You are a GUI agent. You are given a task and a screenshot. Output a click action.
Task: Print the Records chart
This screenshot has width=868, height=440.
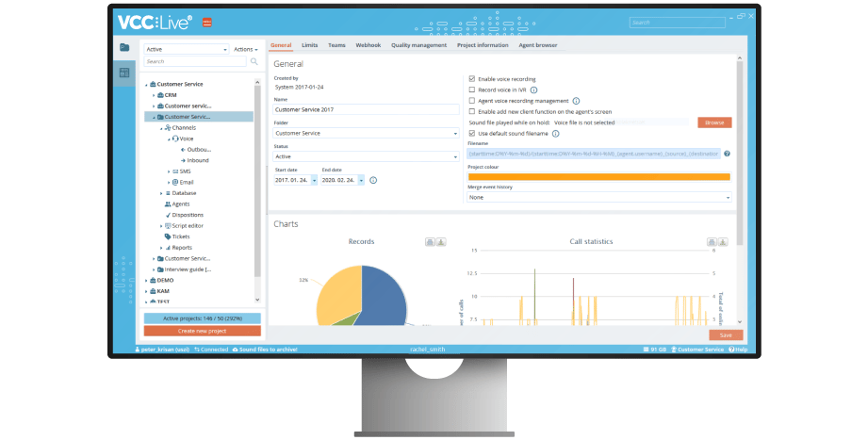point(430,242)
